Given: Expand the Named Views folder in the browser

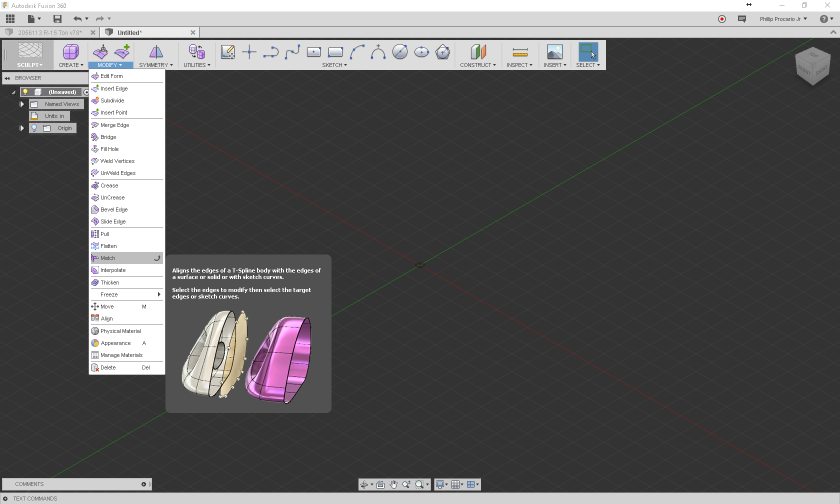Looking at the screenshot, I should tap(21, 104).
